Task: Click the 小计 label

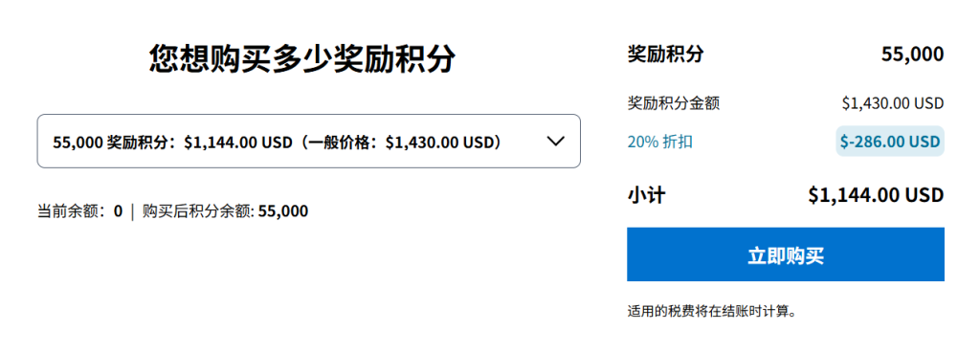Action: 646,195
